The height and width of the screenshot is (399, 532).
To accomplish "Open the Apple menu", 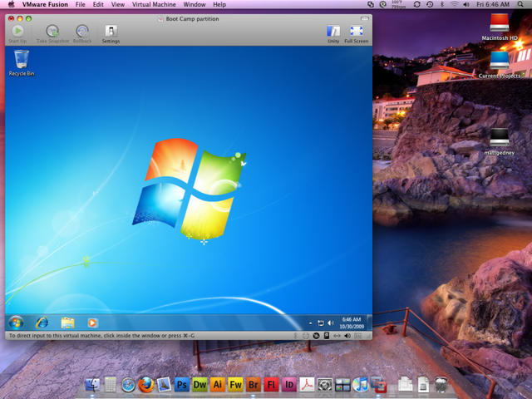I will [11, 4].
